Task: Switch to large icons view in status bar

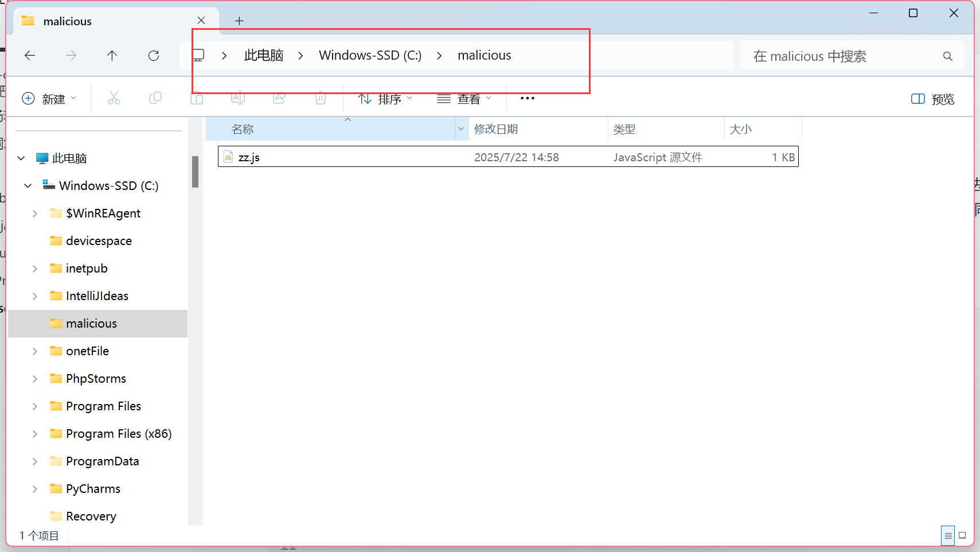Action: point(962,535)
